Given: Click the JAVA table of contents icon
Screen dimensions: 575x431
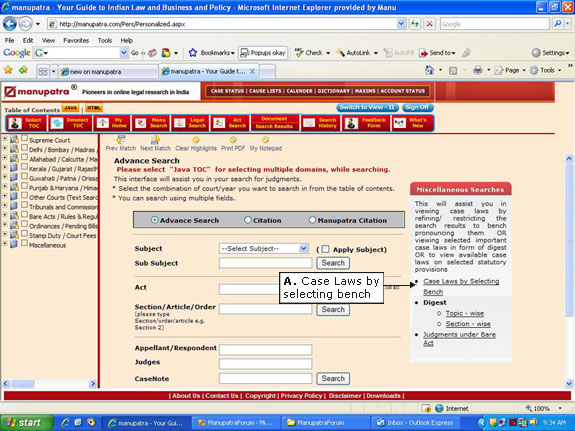Looking at the screenshot, I should click(70, 108).
